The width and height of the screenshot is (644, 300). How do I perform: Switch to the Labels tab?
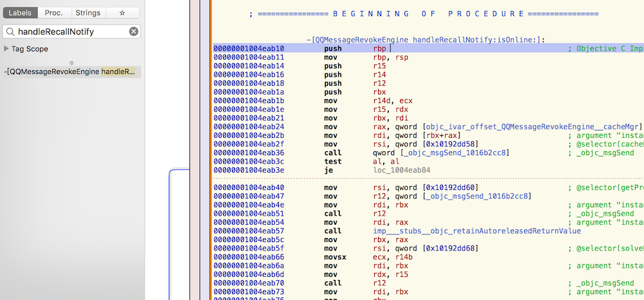[x=19, y=13]
